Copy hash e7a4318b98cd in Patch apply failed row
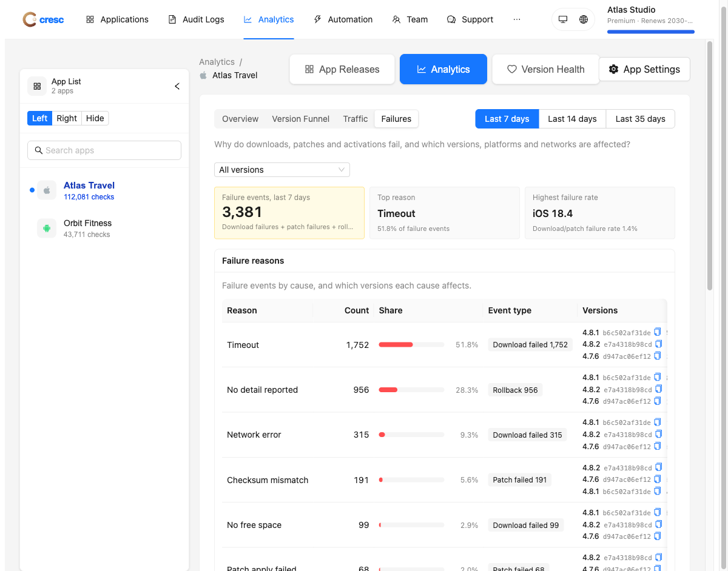This screenshot has width=728, height=571. (x=659, y=557)
